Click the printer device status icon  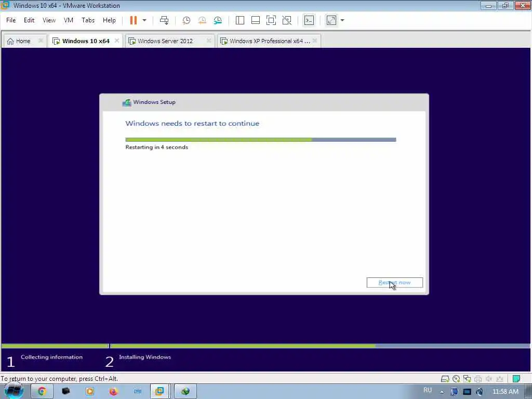[x=478, y=379]
